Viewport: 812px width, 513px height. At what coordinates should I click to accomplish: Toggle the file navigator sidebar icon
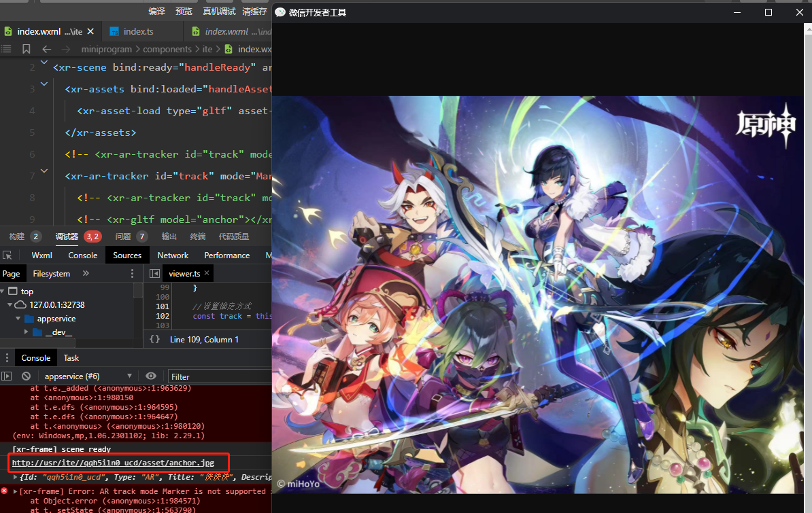[154, 273]
